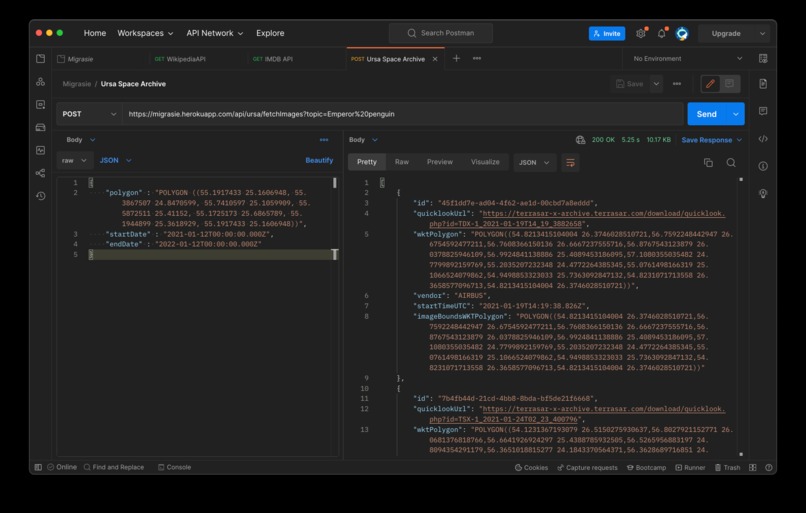Open the Comments icon in right sidebar

click(x=763, y=111)
